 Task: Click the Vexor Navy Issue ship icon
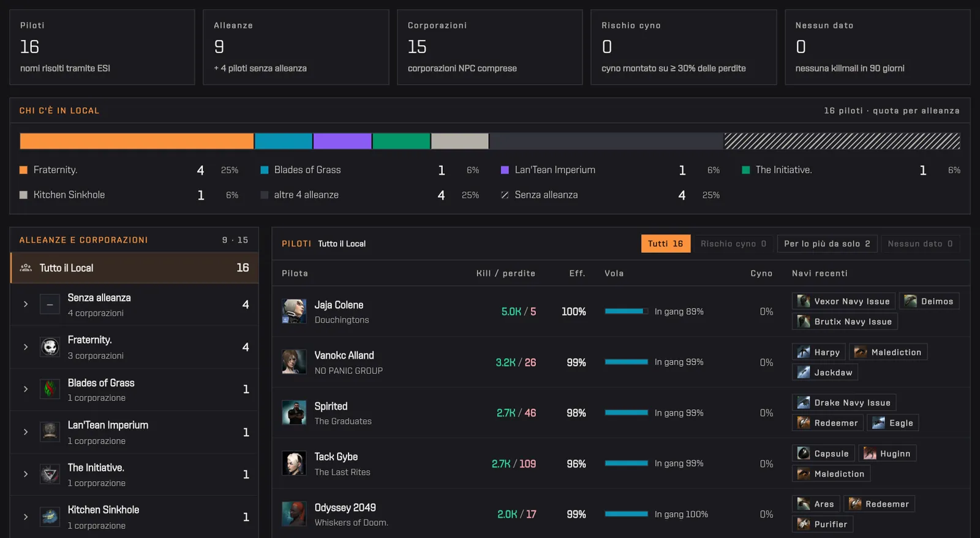(804, 301)
